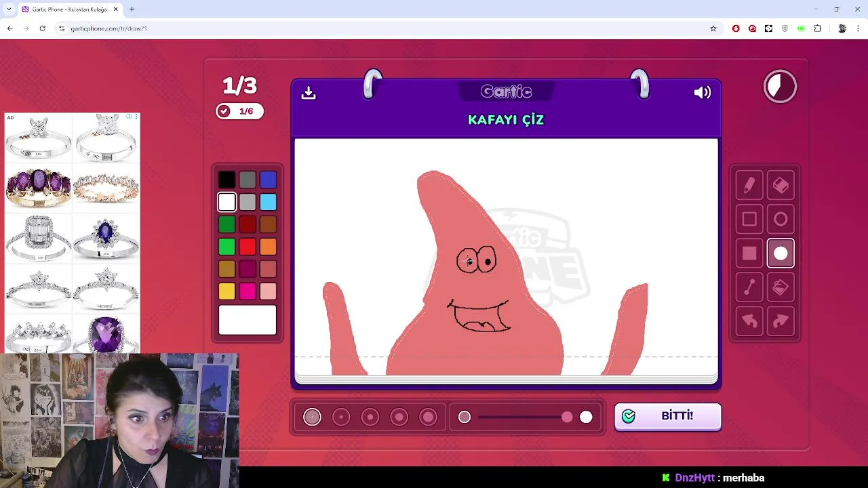Select the smallest brush size
Image resolution: width=868 pixels, height=488 pixels.
pos(312,417)
